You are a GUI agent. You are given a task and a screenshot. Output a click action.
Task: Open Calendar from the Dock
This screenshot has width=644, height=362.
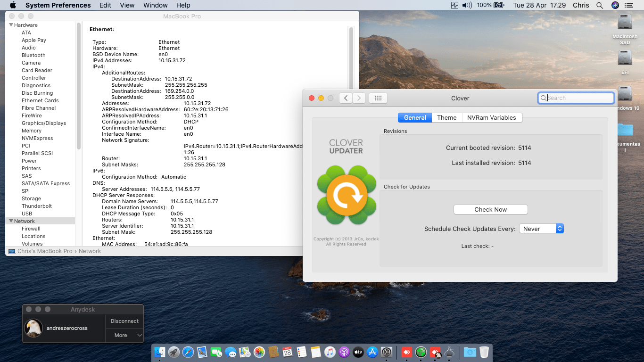point(288,352)
